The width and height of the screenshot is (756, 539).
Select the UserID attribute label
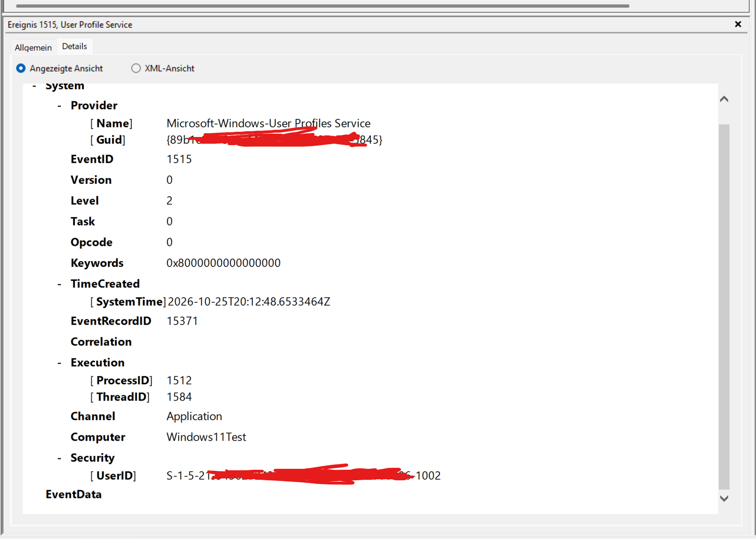point(113,476)
